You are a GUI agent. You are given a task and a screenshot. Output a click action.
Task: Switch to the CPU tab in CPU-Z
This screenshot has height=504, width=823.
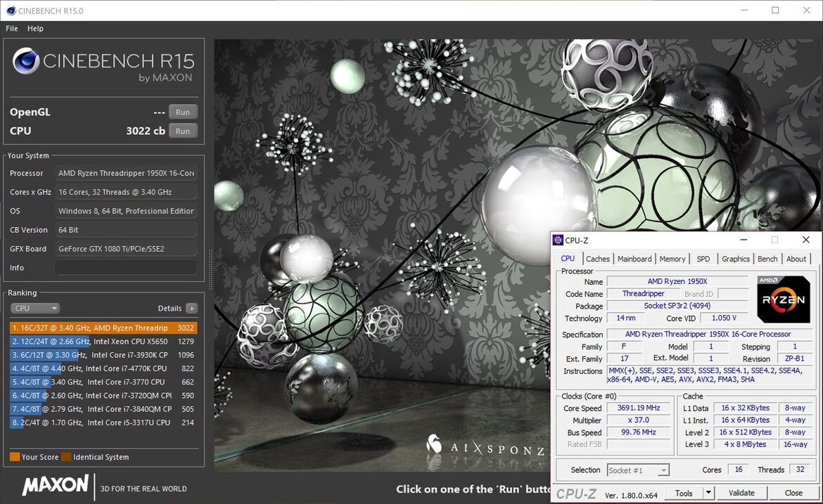coord(568,259)
